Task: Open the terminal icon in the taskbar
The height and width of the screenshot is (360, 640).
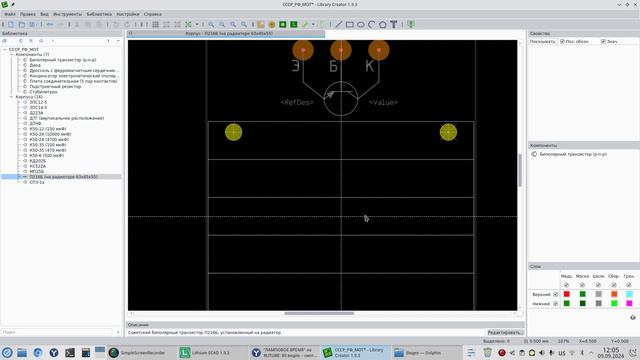Action: (70, 352)
